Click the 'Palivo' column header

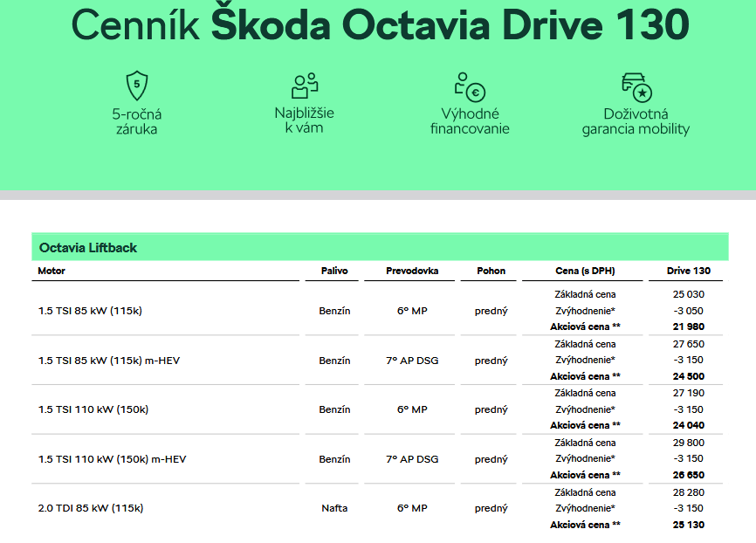[x=334, y=271]
